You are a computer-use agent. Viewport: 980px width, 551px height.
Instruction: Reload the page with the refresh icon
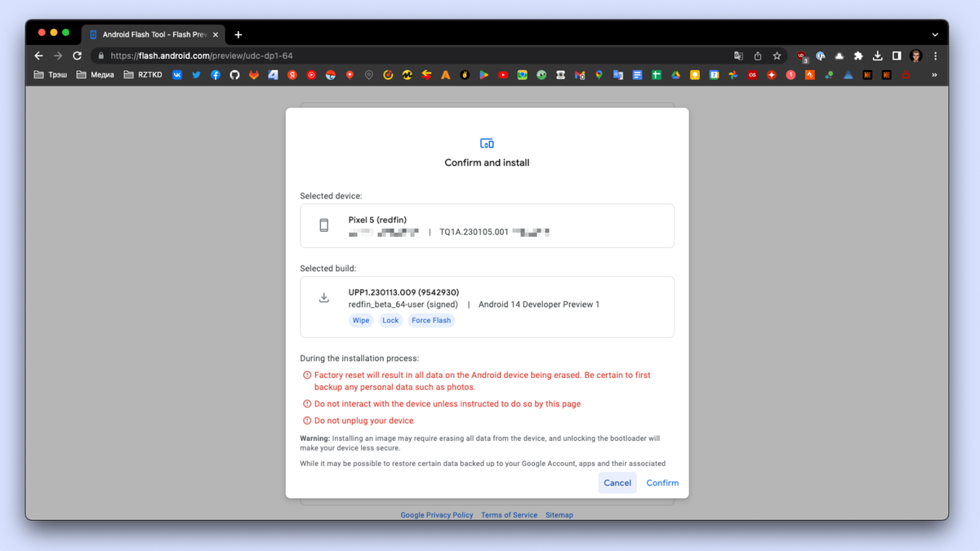click(x=77, y=56)
